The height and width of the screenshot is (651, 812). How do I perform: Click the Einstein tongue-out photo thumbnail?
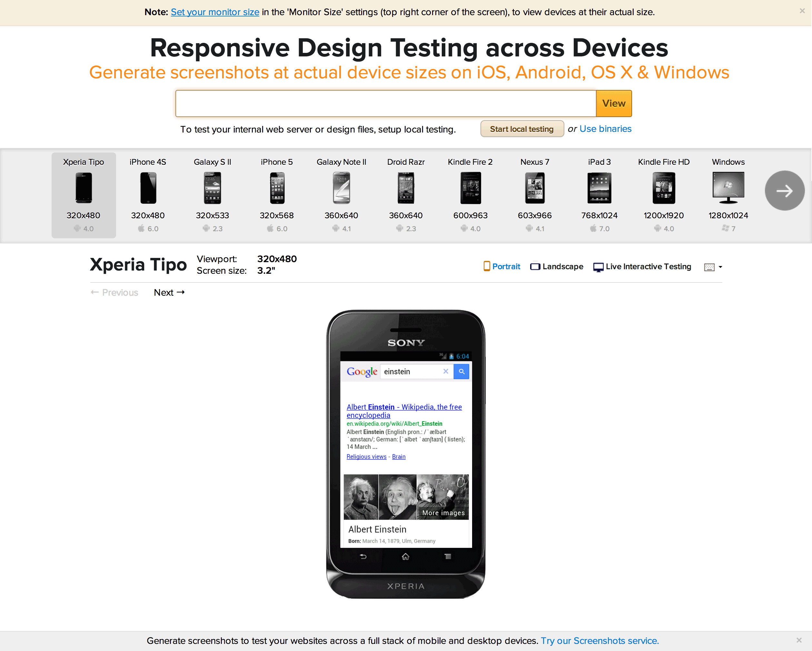point(398,497)
